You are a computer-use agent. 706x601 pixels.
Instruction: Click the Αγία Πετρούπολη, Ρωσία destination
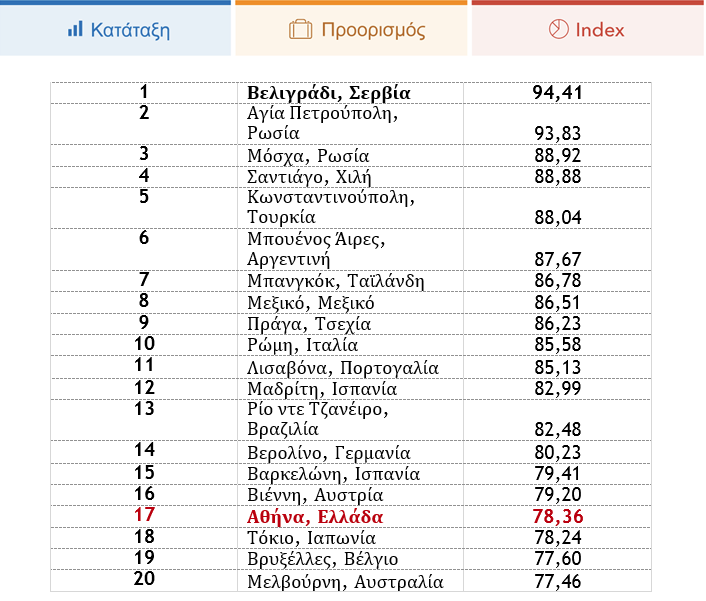(x=322, y=123)
